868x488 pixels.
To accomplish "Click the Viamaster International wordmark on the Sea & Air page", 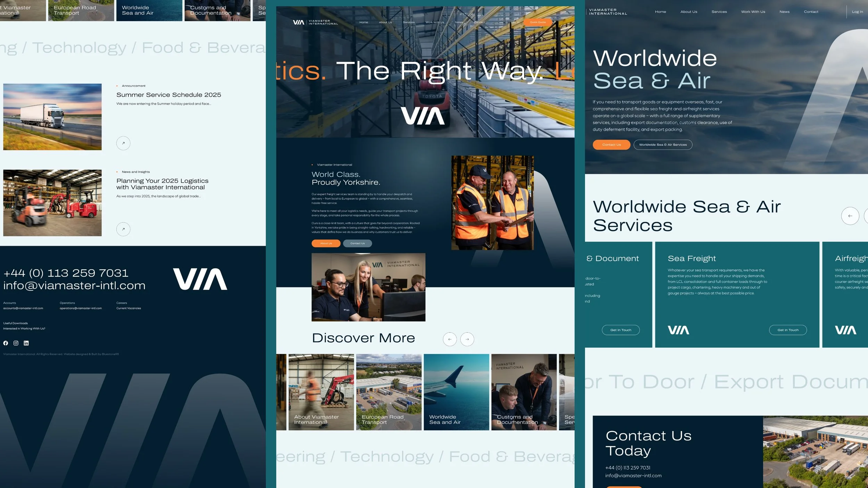I will (x=608, y=12).
